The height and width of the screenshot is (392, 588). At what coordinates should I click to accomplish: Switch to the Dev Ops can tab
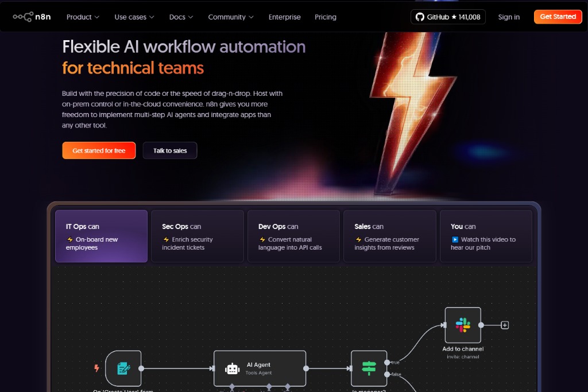(293, 236)
